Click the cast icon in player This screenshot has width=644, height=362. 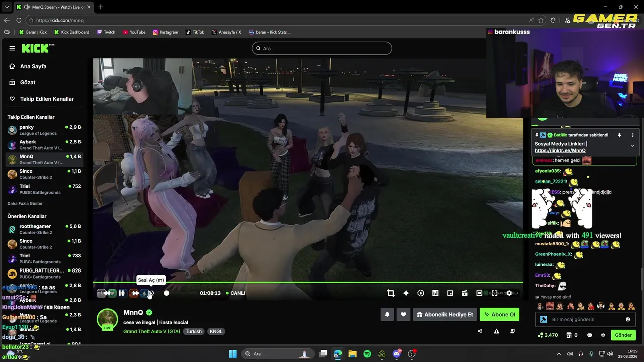pos(465,293)
